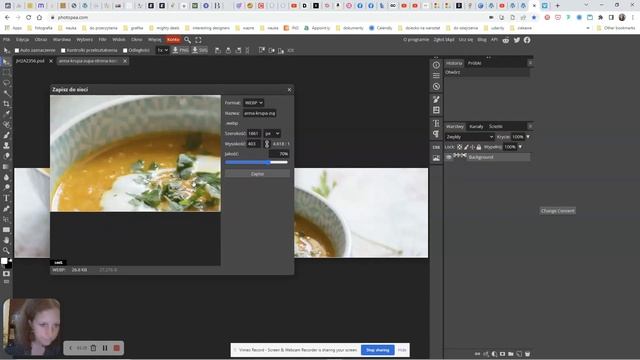Click the Change Consent button
Screen dimensions: 640x360
558,211
